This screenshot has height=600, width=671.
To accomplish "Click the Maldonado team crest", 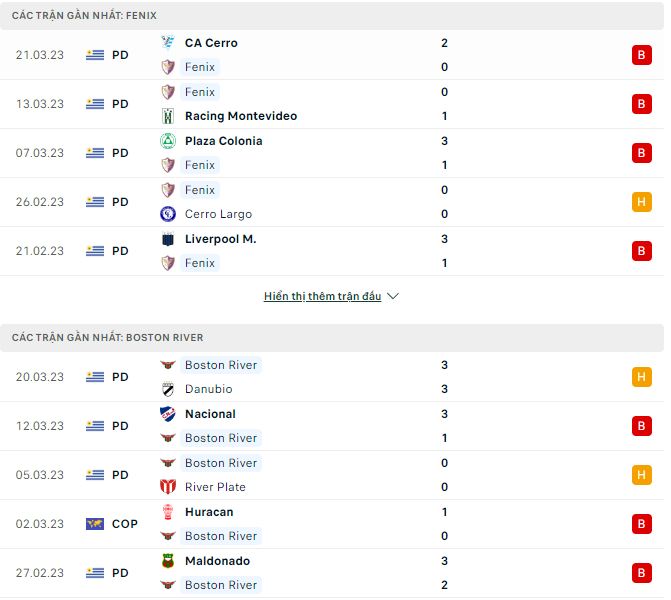I will point(168,561).
